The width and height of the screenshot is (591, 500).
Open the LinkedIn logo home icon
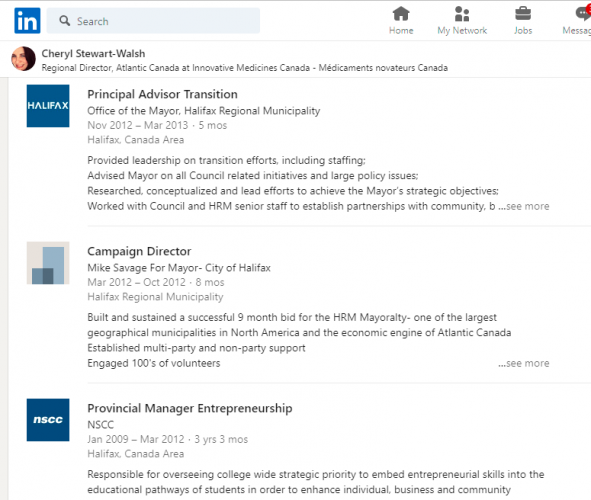(x=27, y=21)
